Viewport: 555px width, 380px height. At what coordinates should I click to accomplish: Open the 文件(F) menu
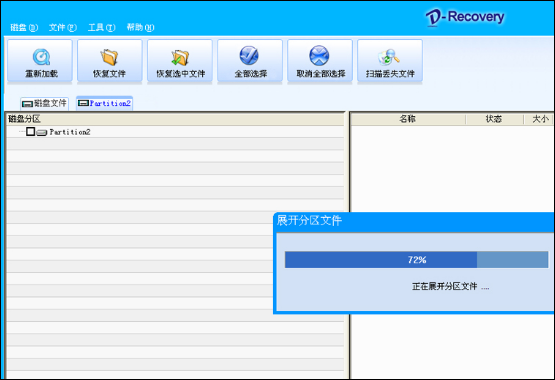[63, 27]
